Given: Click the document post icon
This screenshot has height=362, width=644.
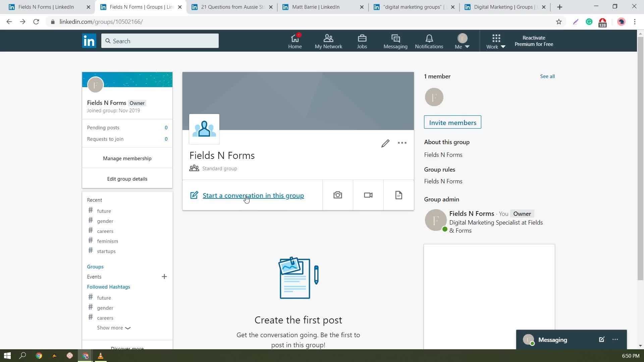Looking at the screenshot, I should (x=398, y=195).
